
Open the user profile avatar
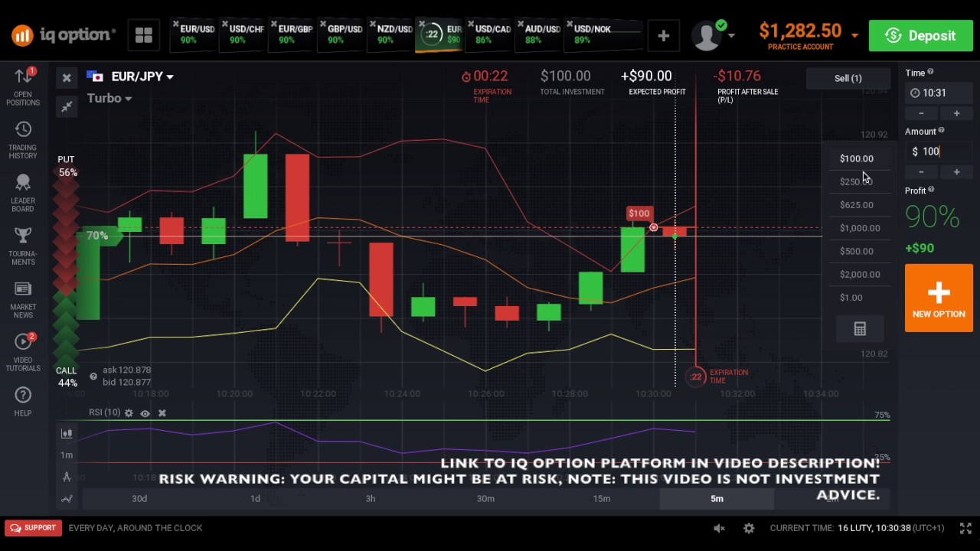coord(706,35)
